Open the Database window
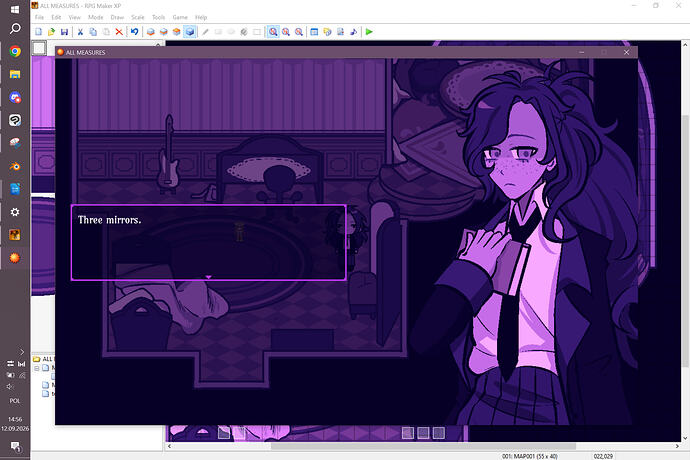 click(314, 32)
